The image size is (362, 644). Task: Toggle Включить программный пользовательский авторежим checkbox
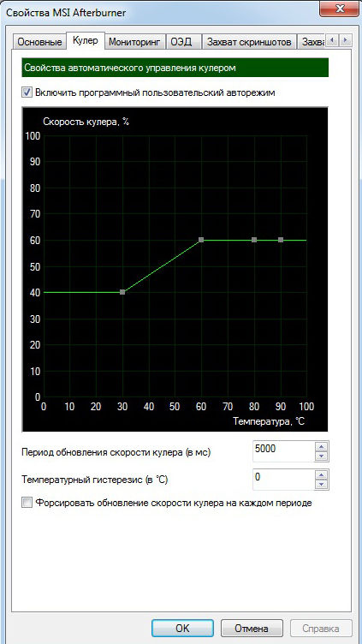[x=27, y=92]
